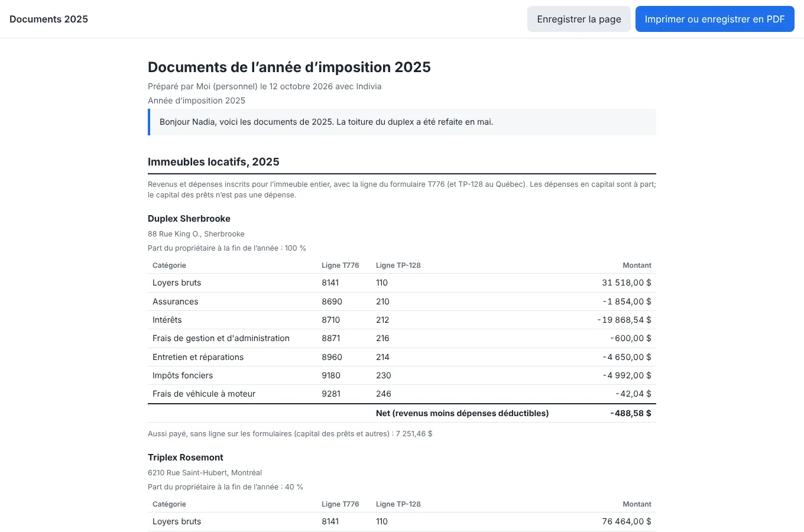This screenshot has height=532, width=804.
Task: Click the "Assurances" category label
Action: pos(176,301)
